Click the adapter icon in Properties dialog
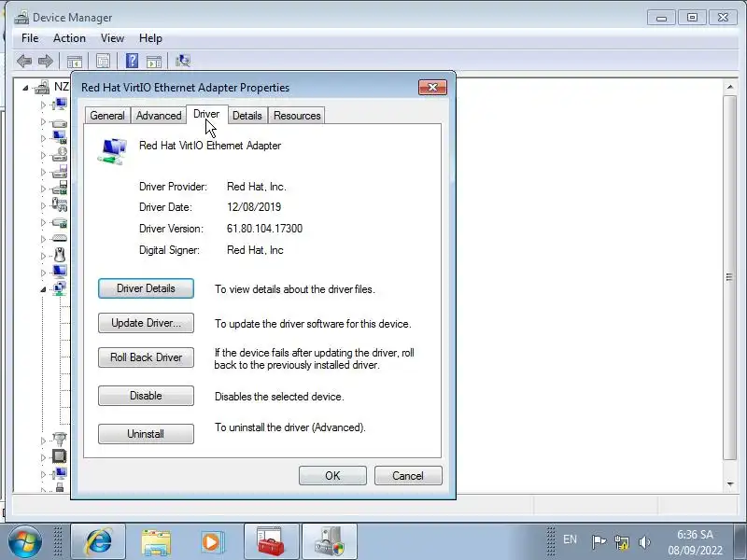The height and width of the screenshot is (560, 747). 112,151
